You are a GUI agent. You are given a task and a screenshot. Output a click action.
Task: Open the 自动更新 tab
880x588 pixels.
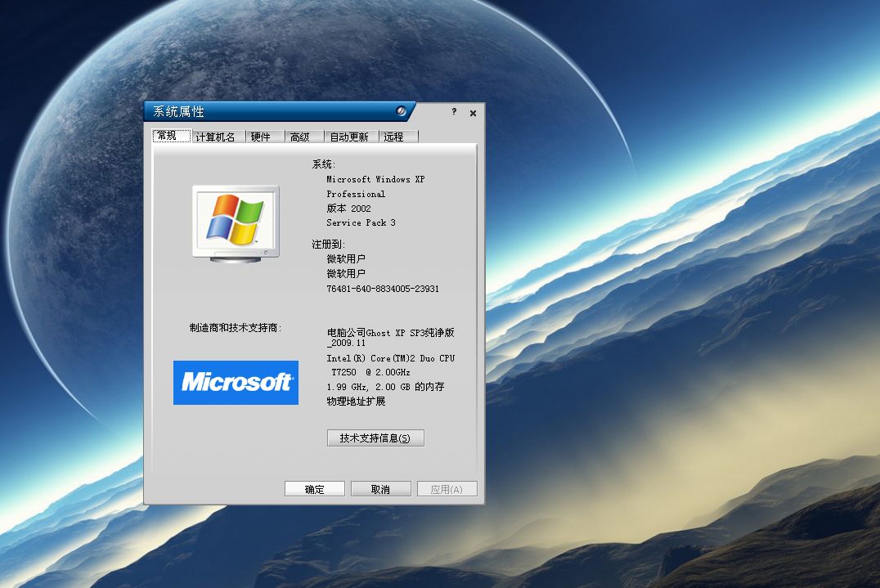(x=352, y=137)
